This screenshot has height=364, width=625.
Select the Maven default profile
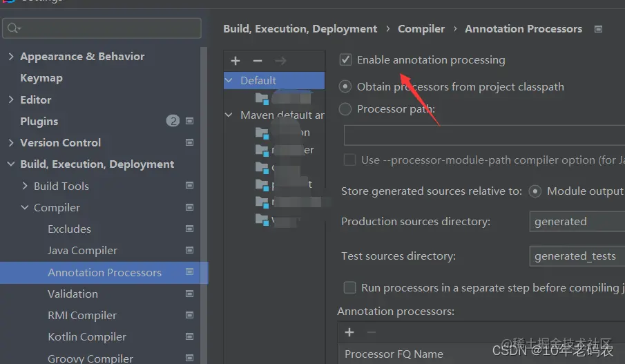pyautogui.click(x=282, y=115)
